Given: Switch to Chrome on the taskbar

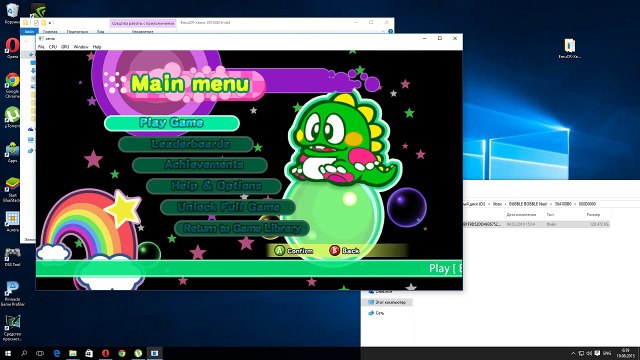Looking at the screenshot, I should coord(122,353).
